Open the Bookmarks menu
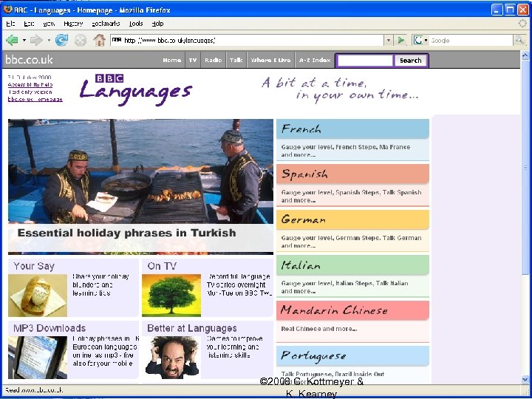The width and height of the screenshot is (532, 399). coord(106,24)
